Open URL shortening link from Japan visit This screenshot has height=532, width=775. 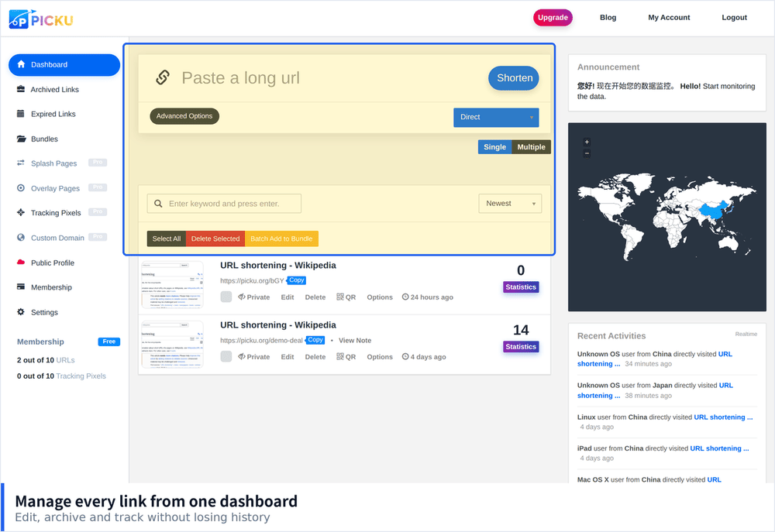coord(655,390)
